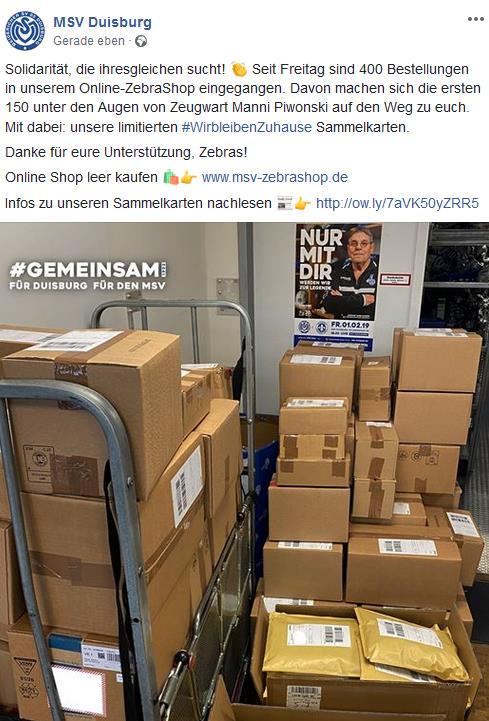Click the shopping bags emoji
Viewport: 489px width, 721px height.
[x=171, y=177]
